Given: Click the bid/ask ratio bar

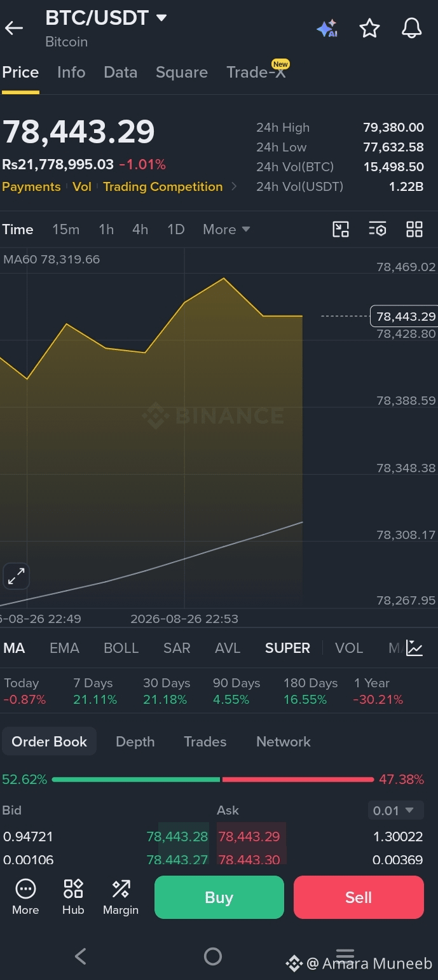Looking at the screenshot, I should tap(213, 779).
